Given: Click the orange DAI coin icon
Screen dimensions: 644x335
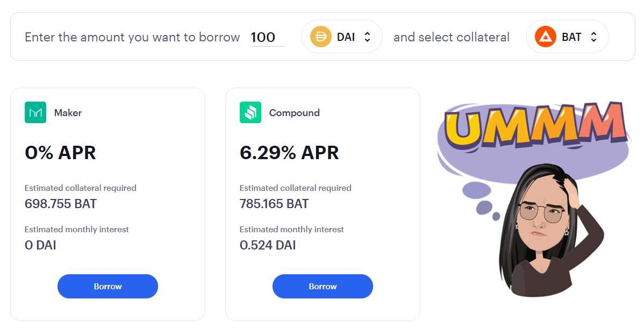Looking at the screenshot, I should pos(321,37).
